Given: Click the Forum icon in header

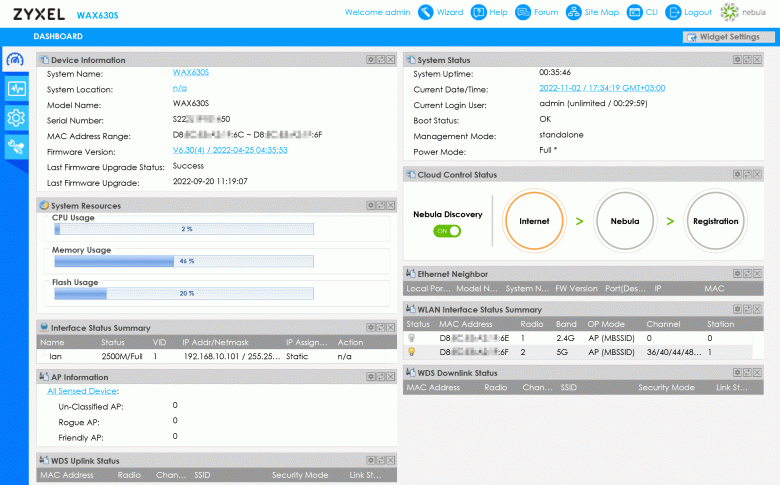Looking at the screenshot, I should point(523,12).
